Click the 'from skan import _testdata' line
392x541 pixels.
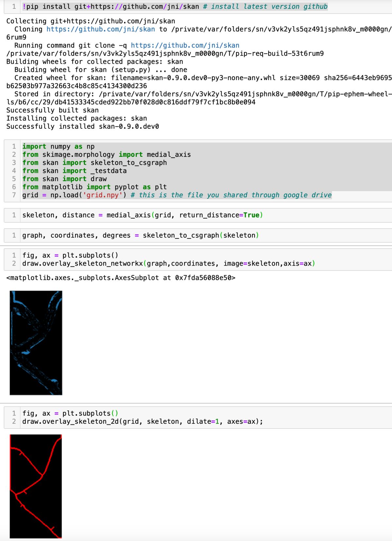pos(74,171)
